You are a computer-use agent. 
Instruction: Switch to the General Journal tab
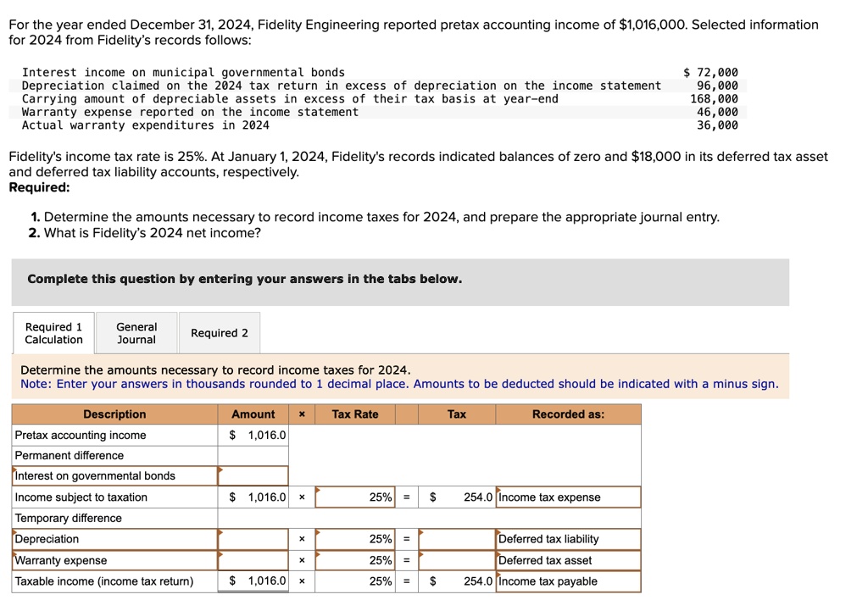136,332
